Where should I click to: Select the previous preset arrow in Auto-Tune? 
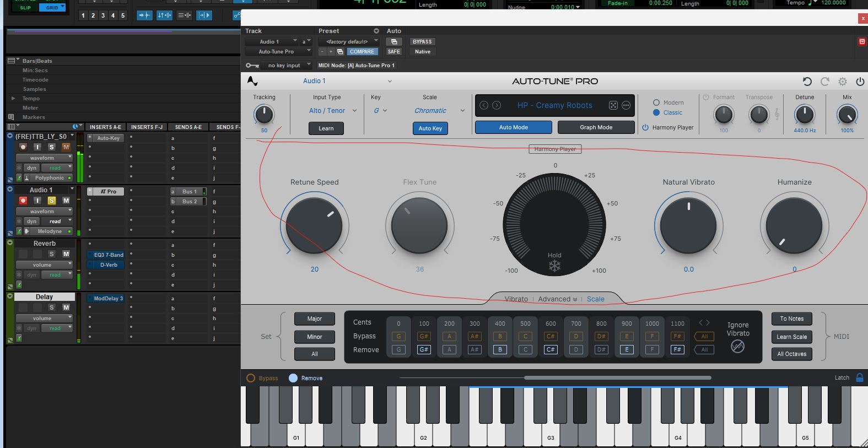(484, 105)
